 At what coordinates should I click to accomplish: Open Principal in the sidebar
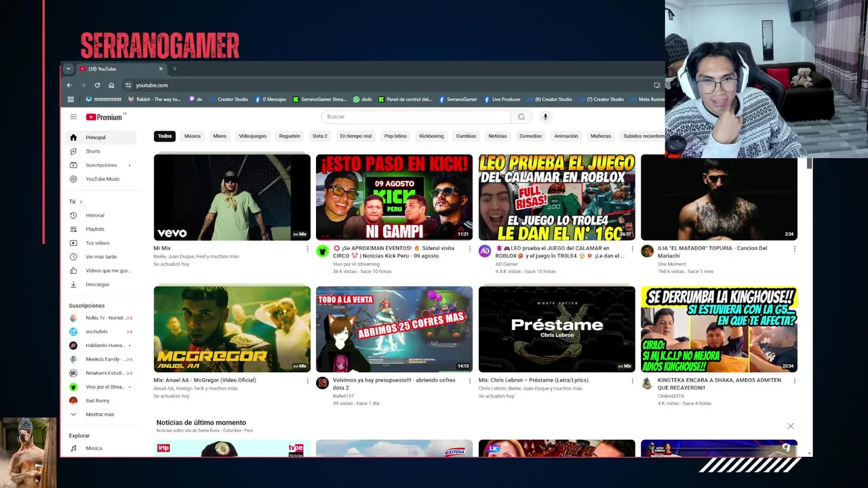coord(100,138)
